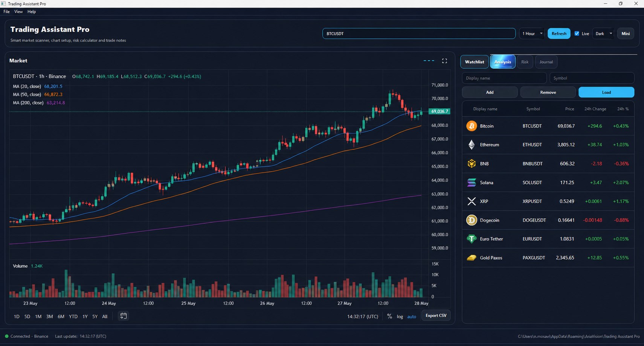This screenshot has width=644, height=346.
Task: Sort by the 24h % column header
Action: point(623,109)
